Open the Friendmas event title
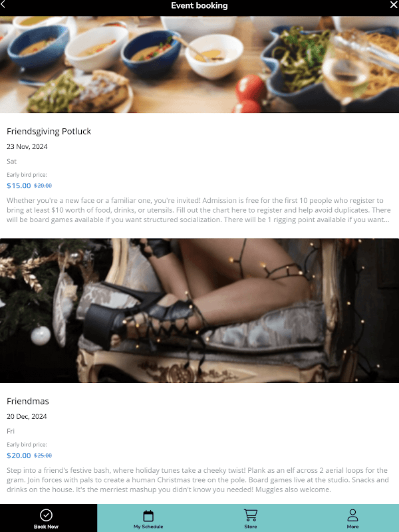399x532 pixels. pyautogui.click(x=28, y=401)
